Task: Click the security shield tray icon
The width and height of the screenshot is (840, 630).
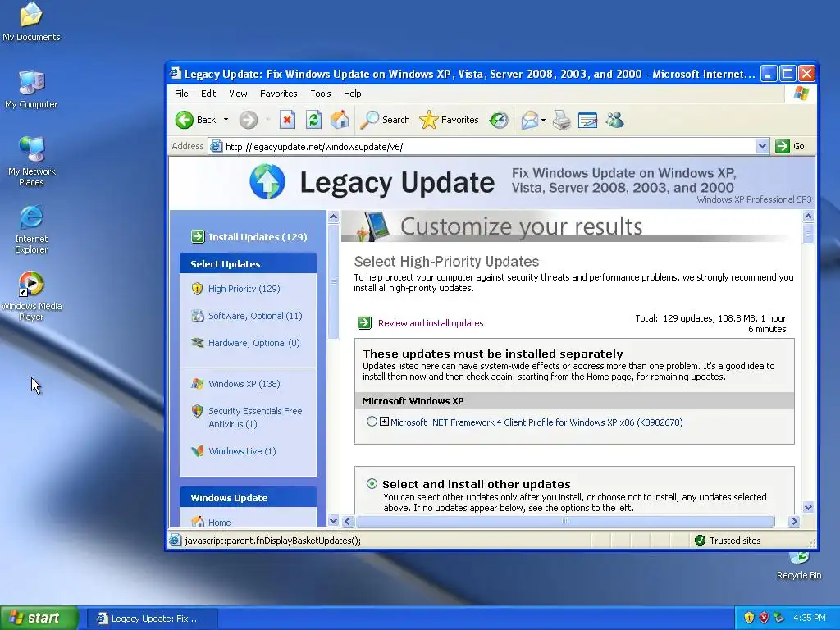Action: (749, 618)
